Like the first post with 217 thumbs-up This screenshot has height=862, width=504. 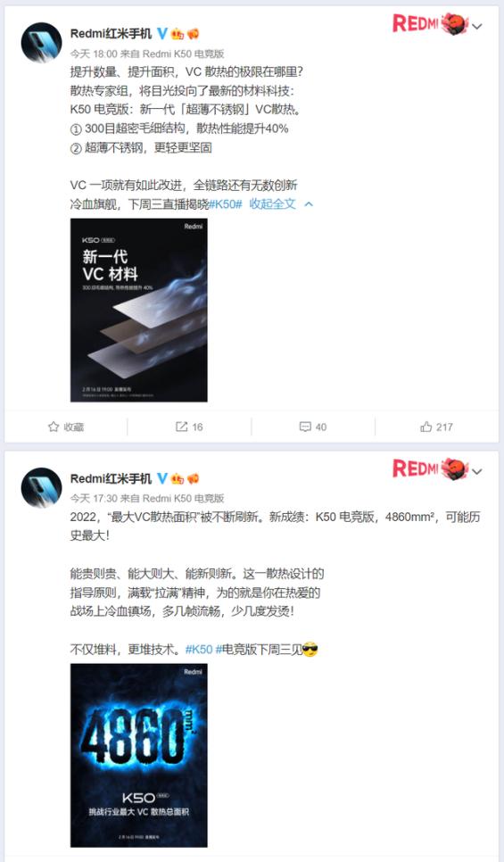[x=426, y=427]
